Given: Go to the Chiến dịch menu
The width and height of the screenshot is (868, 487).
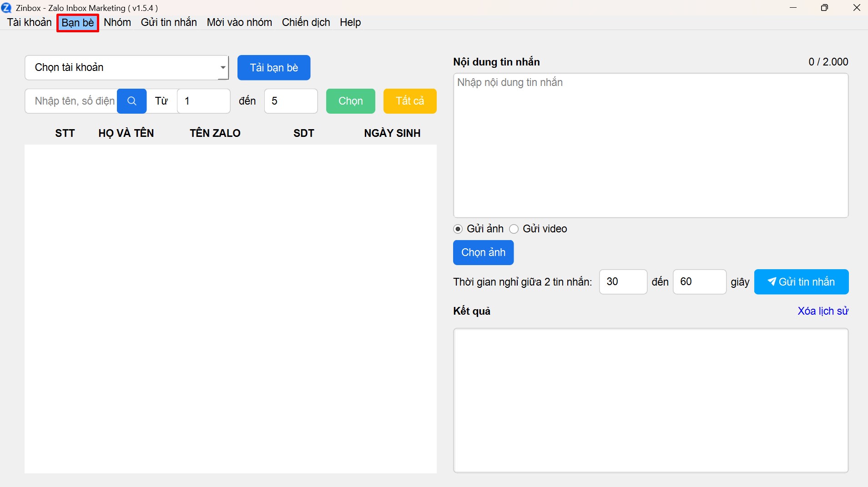Looking at the screenshot, I should (306, 22).
